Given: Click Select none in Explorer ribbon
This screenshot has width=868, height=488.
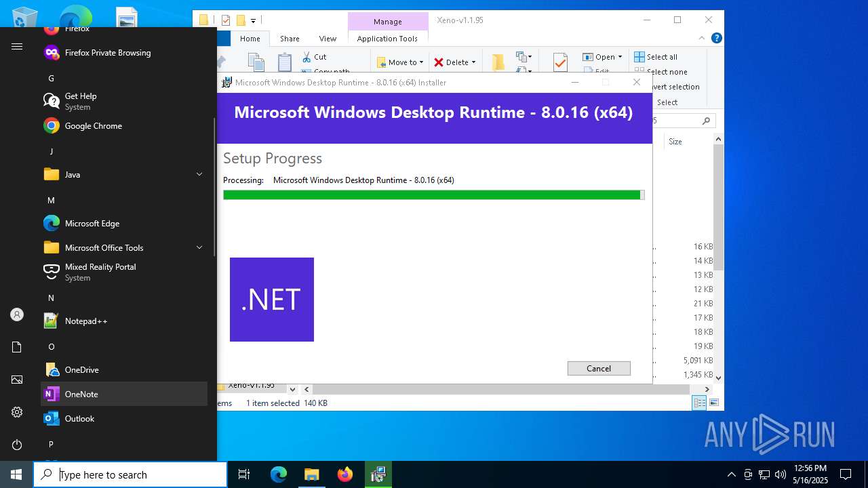Looking at the screenshot, I should (660, 72).
